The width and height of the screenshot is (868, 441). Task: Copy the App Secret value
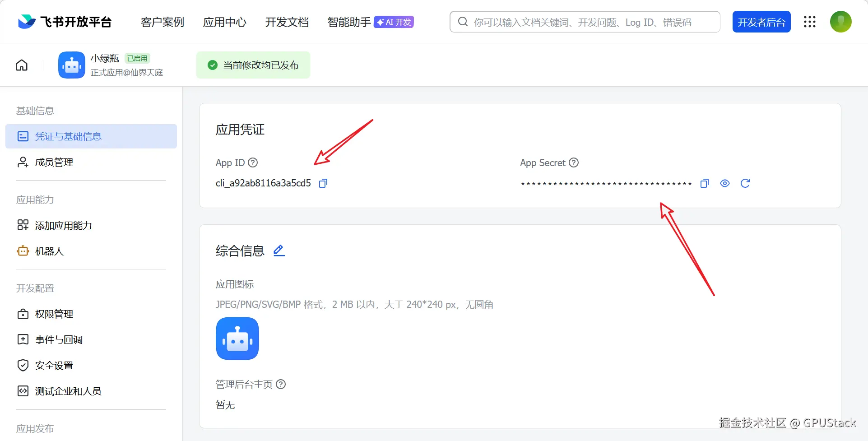(x=705, y=183)
